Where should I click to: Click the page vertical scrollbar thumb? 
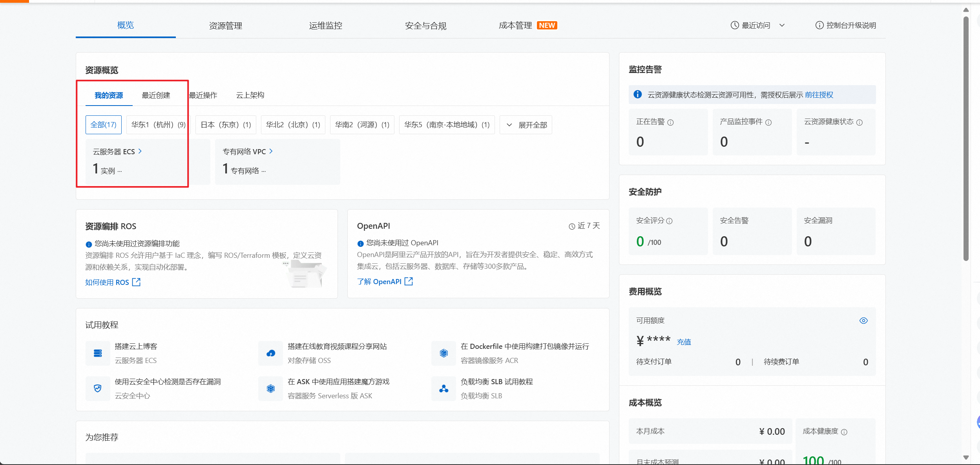(x=966, y=138)
